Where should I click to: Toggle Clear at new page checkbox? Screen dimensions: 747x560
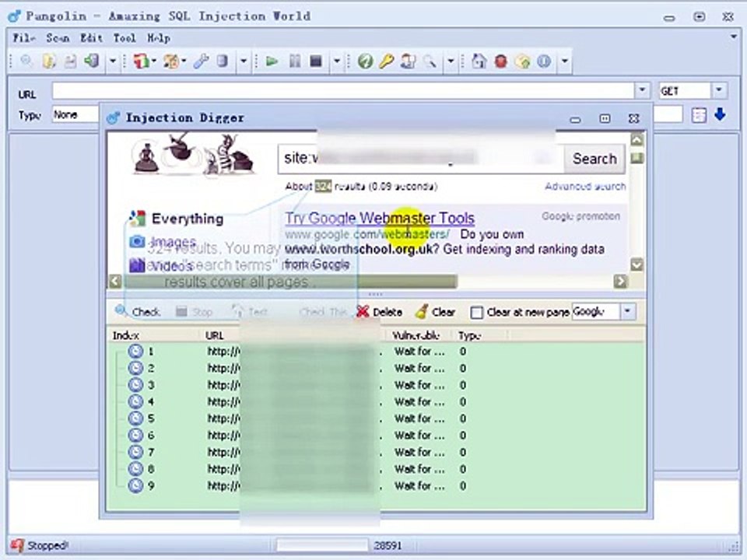pos(476,313)
